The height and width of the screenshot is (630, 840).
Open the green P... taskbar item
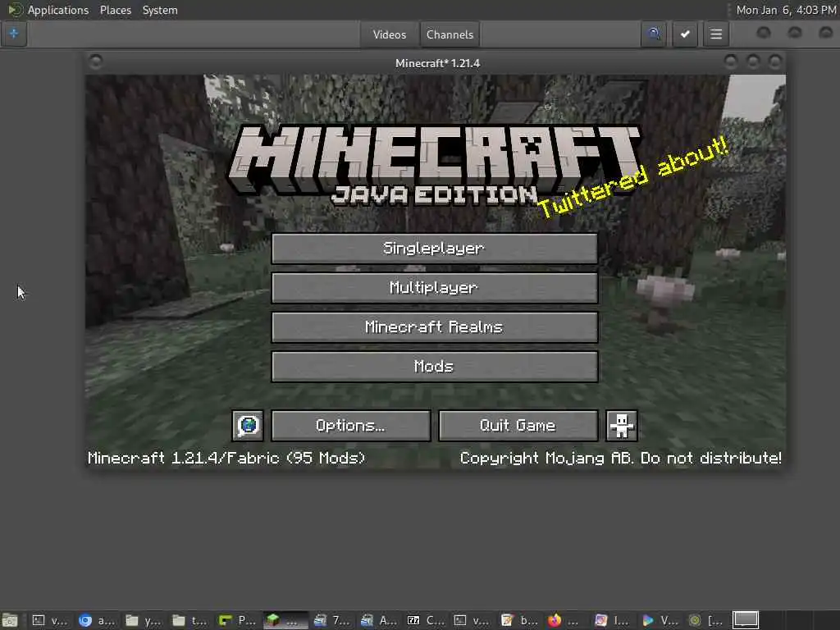(237, 620)
